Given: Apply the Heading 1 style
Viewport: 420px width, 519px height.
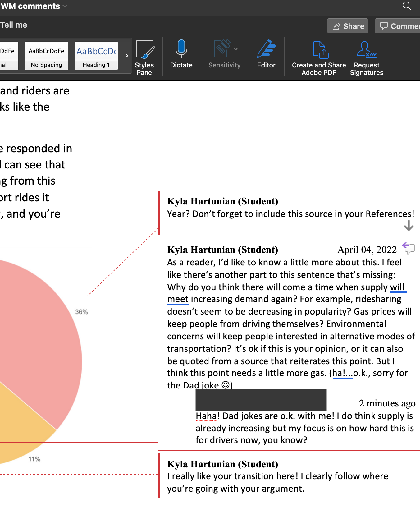Looking at the screenshot, I should (x=96, y=56).
